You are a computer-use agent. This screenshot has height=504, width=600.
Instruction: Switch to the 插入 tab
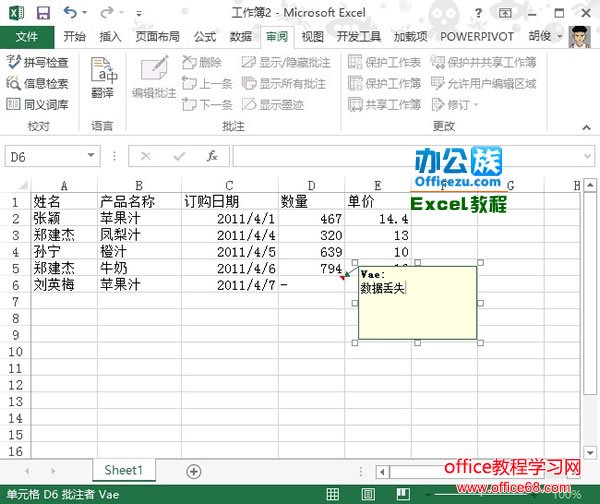(110, 37)
